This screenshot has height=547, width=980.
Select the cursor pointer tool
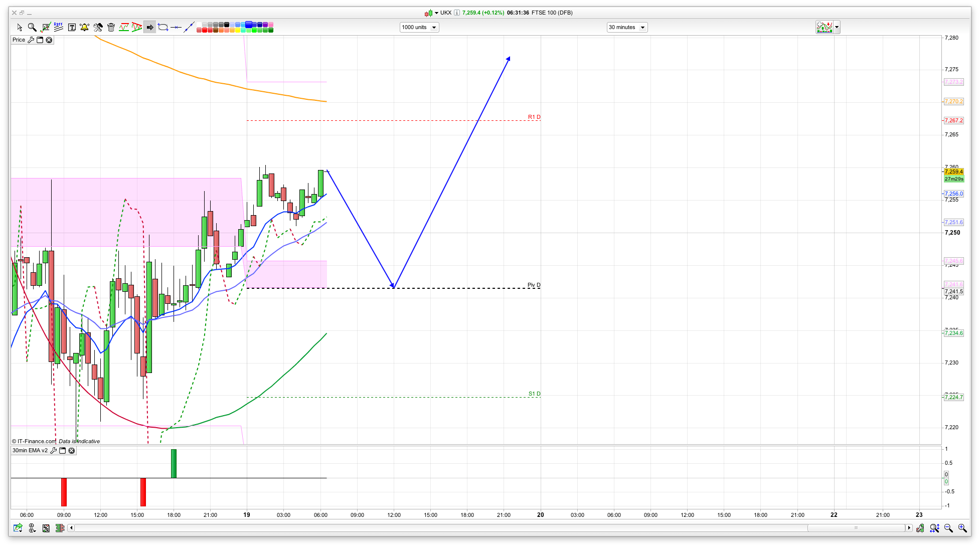20,27
